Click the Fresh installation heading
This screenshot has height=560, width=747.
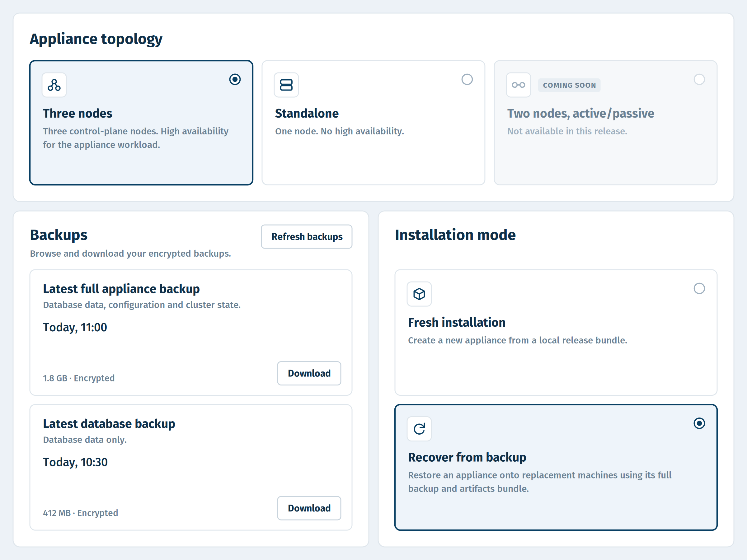(x=457, y=322)
